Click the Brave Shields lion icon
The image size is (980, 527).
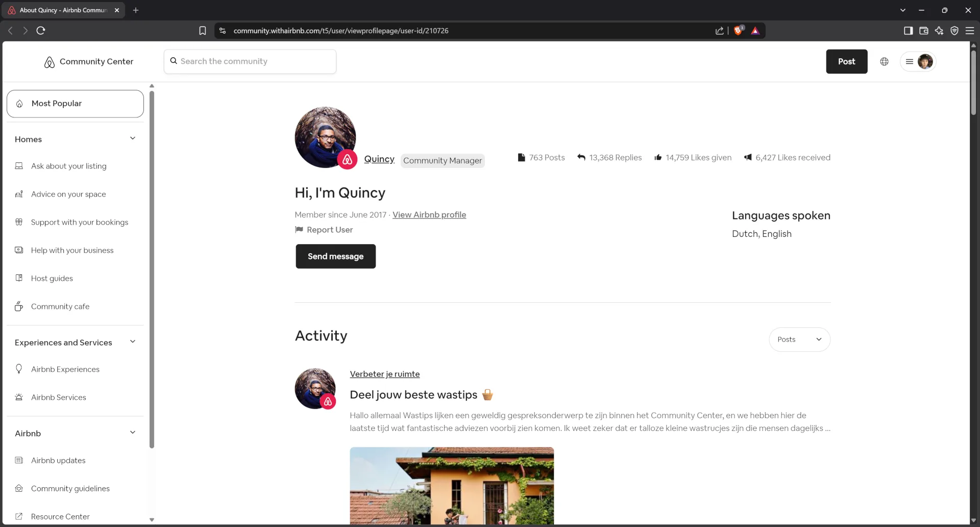738,31
